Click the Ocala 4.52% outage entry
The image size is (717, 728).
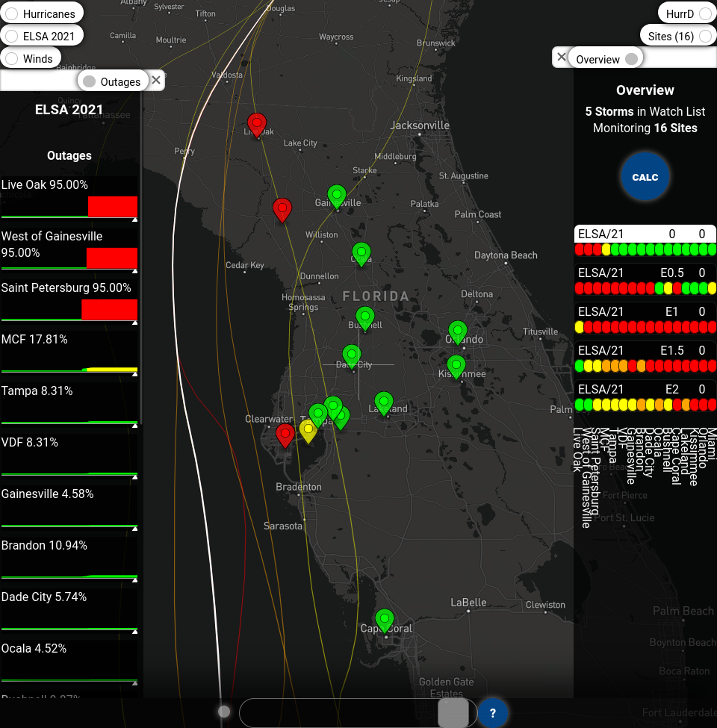point(69,662)
